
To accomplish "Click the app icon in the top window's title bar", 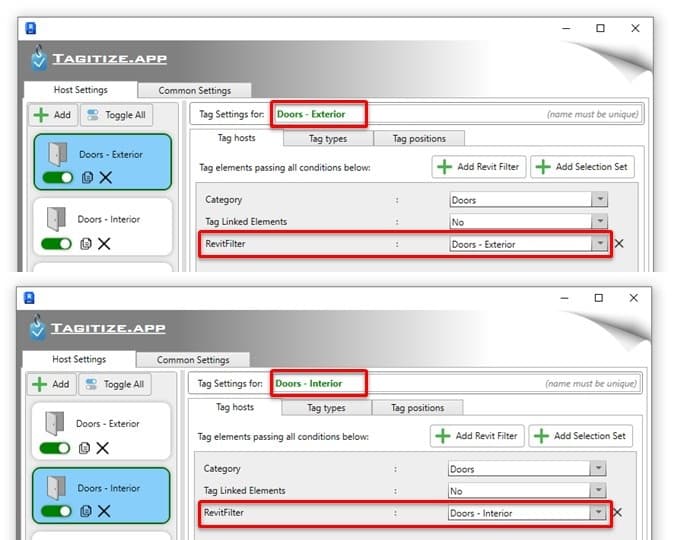I will point(31,28).
